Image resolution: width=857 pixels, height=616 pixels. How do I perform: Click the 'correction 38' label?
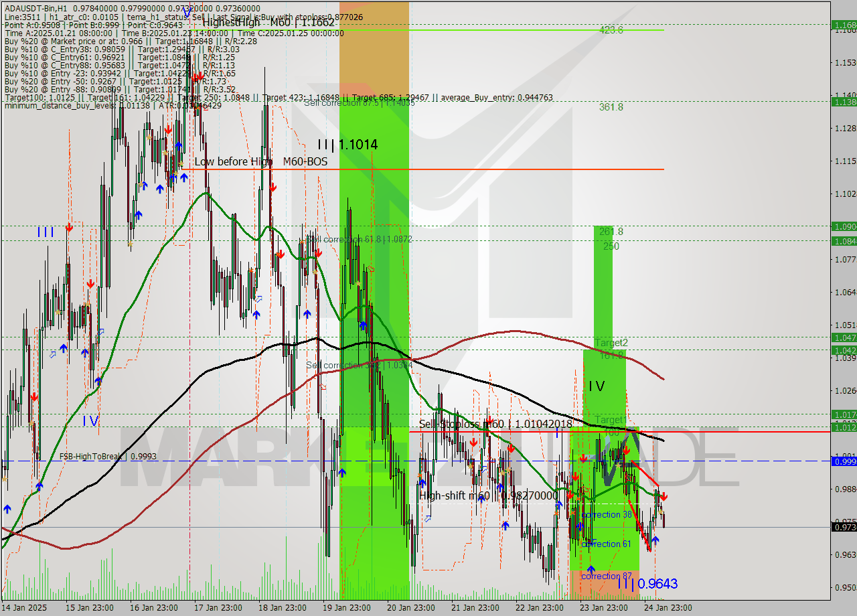607,515
